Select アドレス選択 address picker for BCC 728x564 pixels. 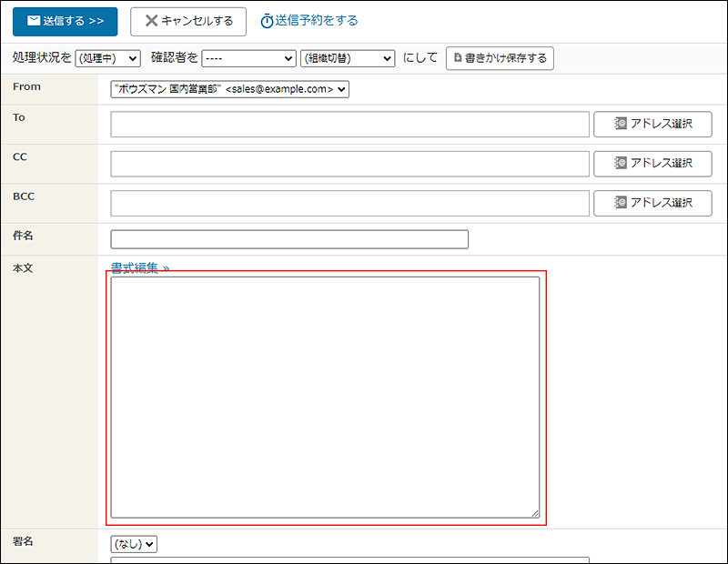pos(652,204)
